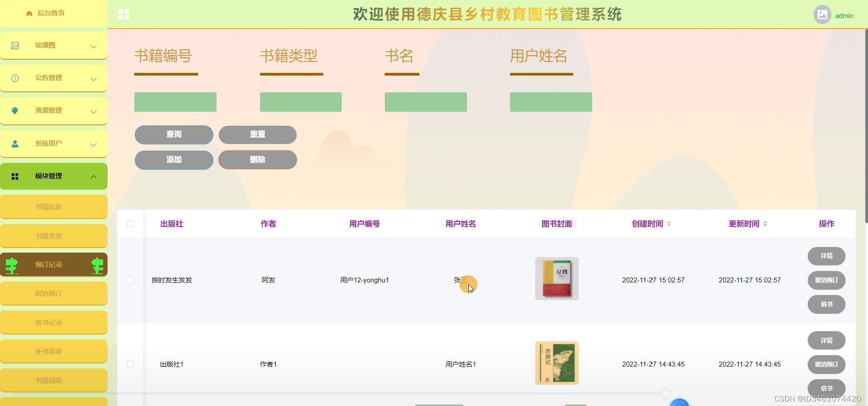
Task: Click the four-squares icon next to 模块管理
Action: pos(15,177)
